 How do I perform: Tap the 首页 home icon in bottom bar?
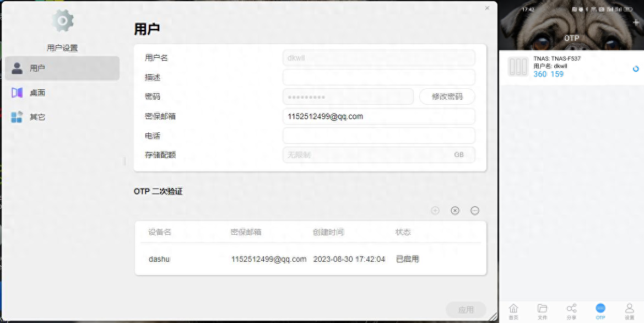point(513,309)
